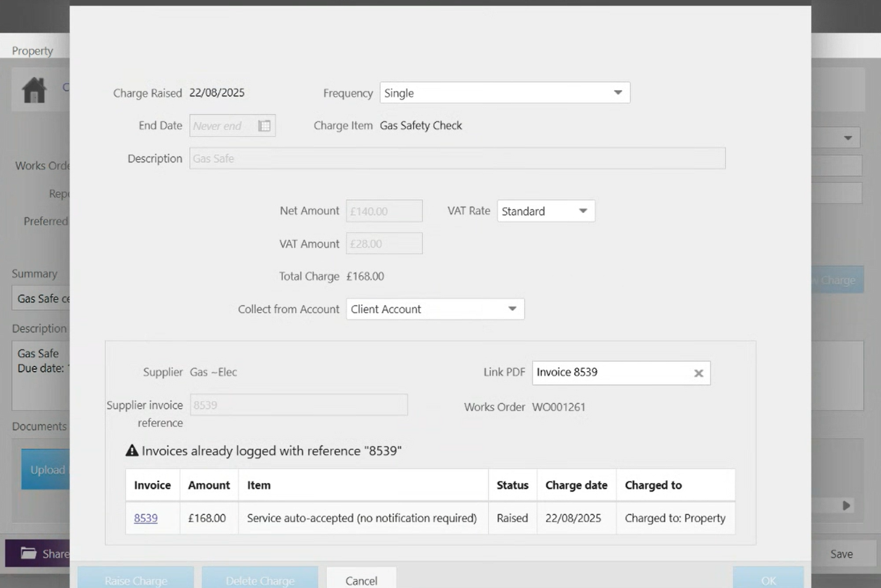Viewport: 881px width, 588px height.
Task: Click the house icon in Property window
Action: click(34, 90)
